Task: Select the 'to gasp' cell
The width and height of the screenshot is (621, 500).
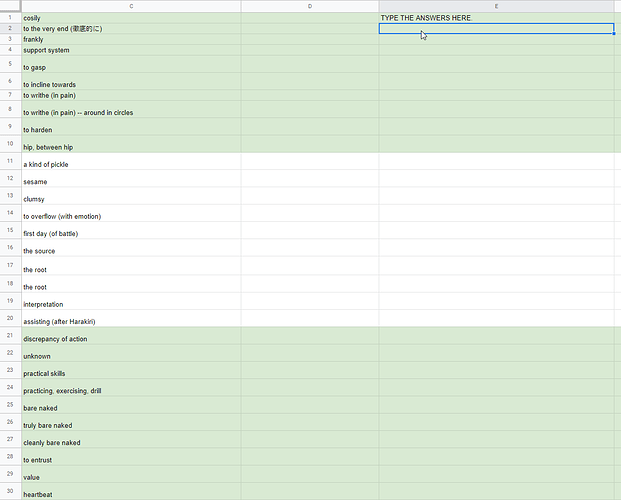Action: (x=131, y=64)
